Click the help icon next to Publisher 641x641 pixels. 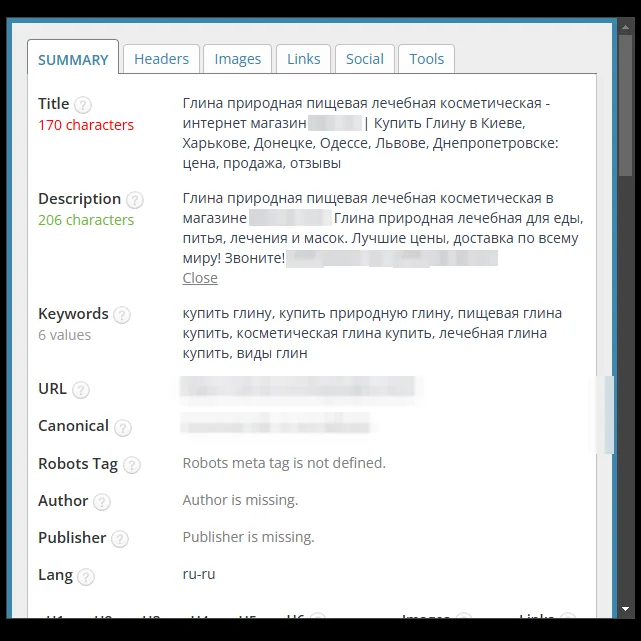(x=120, y=538)
